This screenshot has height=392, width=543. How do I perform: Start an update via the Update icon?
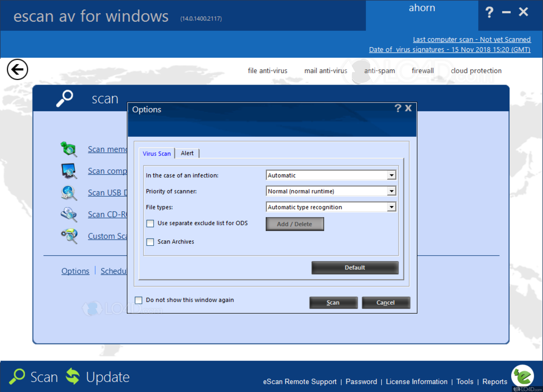coord(73,377)
